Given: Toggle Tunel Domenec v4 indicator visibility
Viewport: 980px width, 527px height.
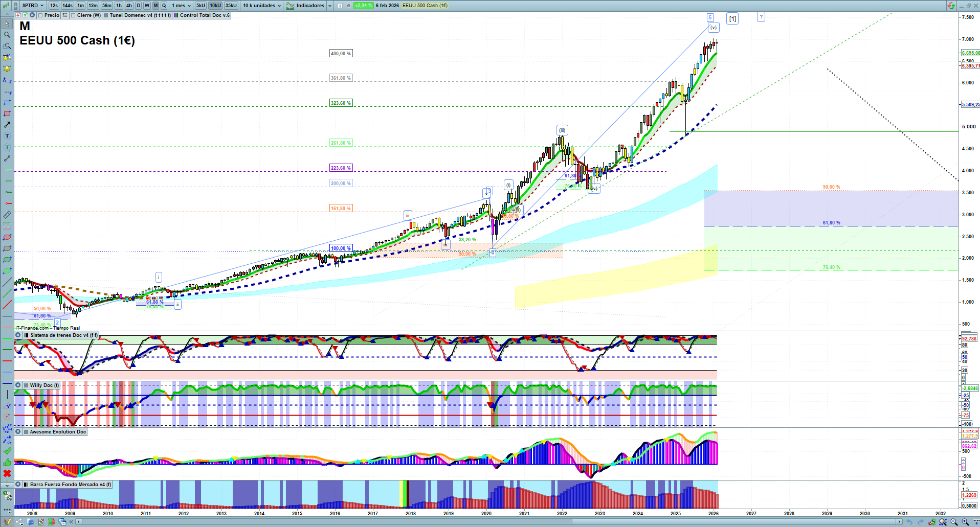Looking at the screenshot, I should 106,15.
